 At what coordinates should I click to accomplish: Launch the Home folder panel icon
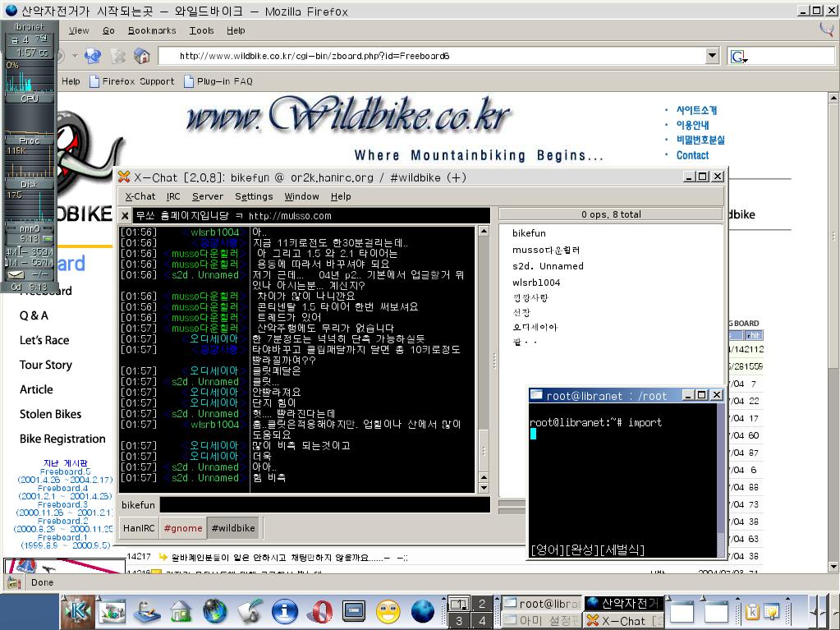click(x=181, y=612)
